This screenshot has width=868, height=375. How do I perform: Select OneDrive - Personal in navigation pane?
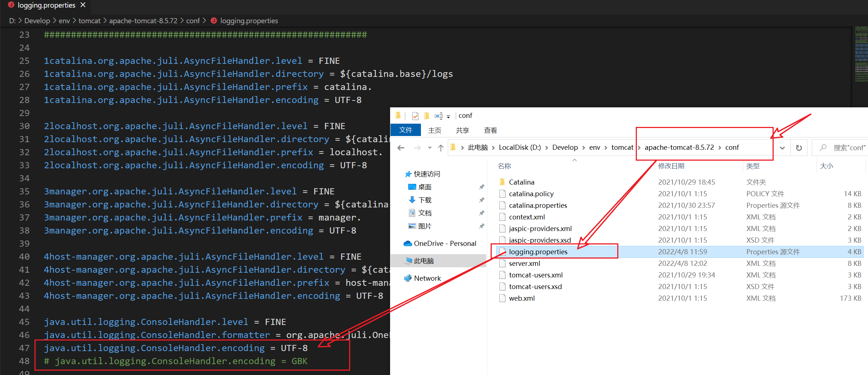[440, 243]
